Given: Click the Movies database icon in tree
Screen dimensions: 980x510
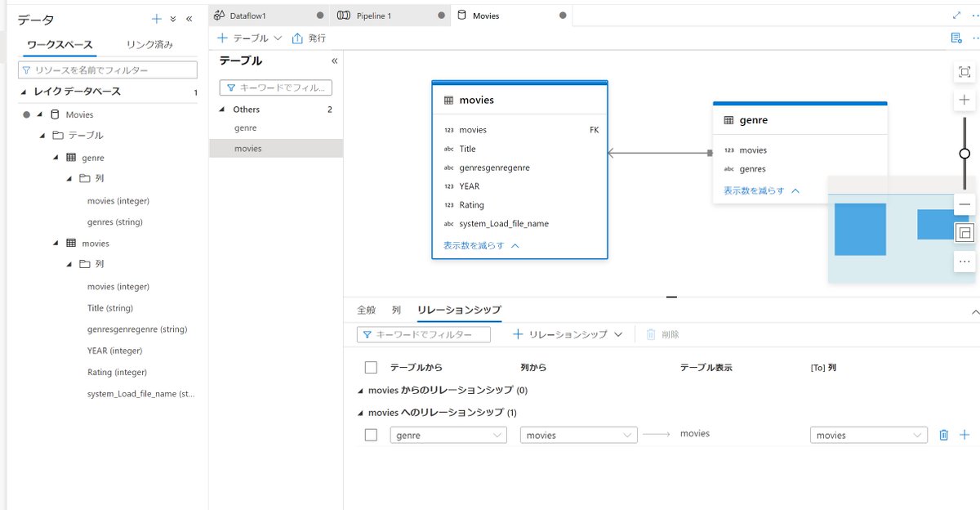Looking at the screenshot, I should click(x=55, y=114).
